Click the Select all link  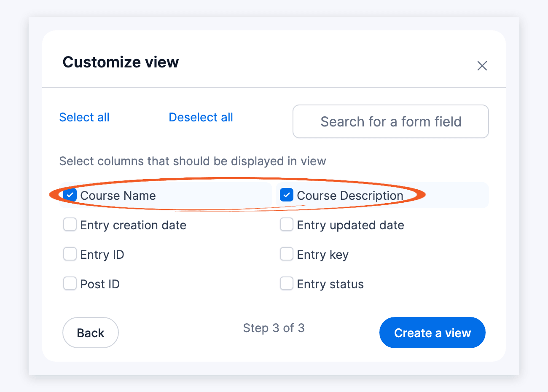[84, 117]
